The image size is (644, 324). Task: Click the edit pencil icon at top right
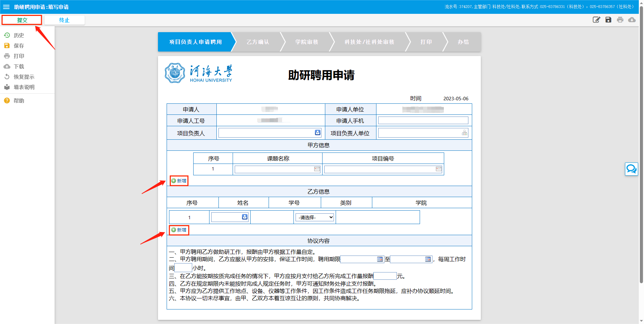[596, 20]
